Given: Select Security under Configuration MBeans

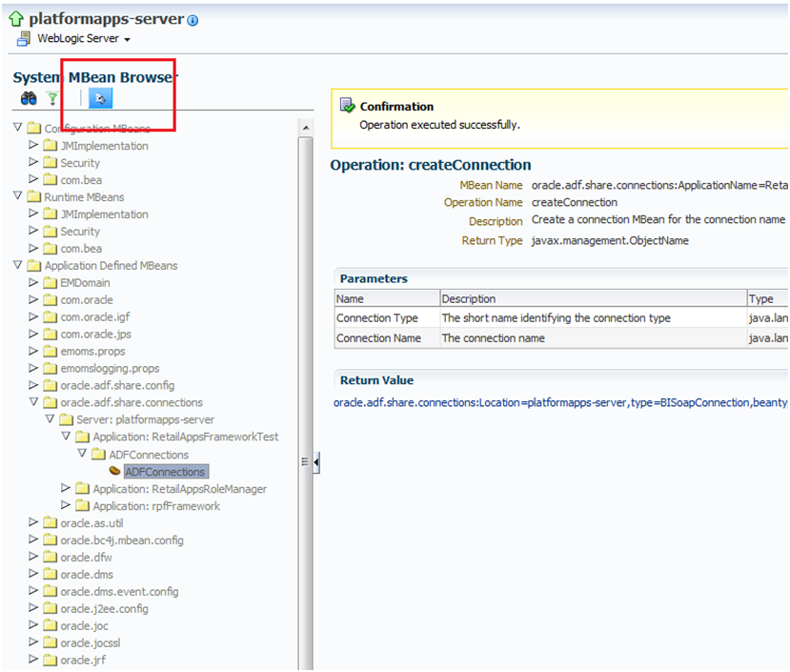Looking at the screenshot, I should [80, 163].
